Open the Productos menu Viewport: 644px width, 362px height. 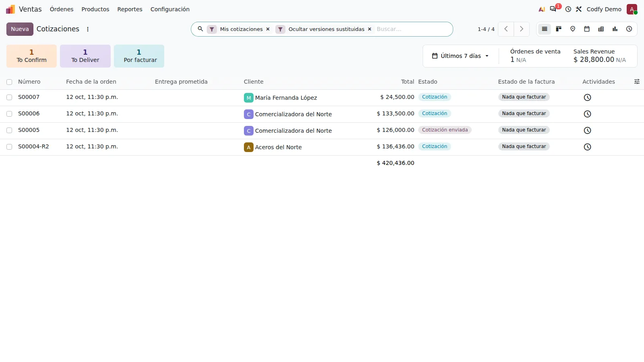95,9
